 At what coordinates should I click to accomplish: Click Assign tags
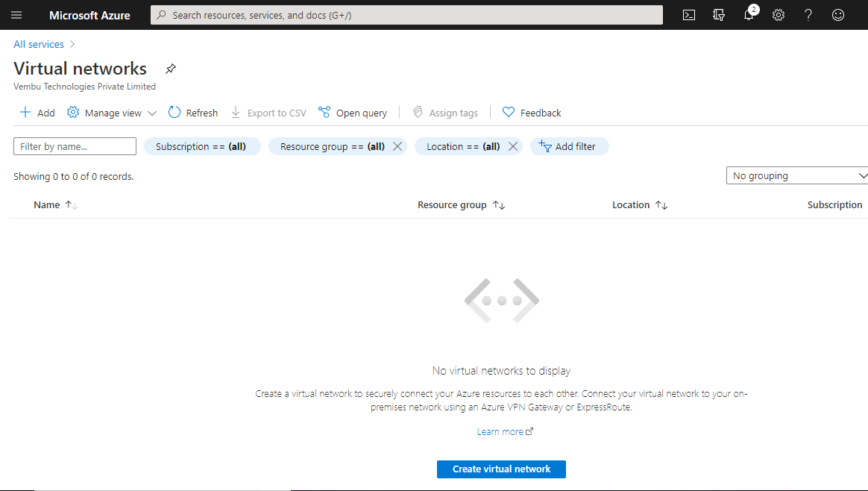click(x=445, y=113)
